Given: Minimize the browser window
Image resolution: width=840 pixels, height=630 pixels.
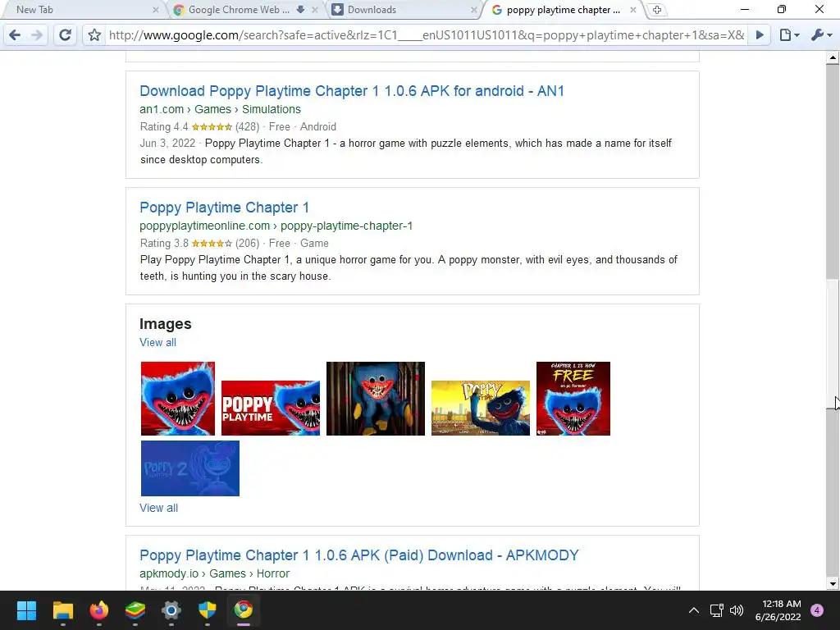Looking at the screenshot, I should click(745, 10).
